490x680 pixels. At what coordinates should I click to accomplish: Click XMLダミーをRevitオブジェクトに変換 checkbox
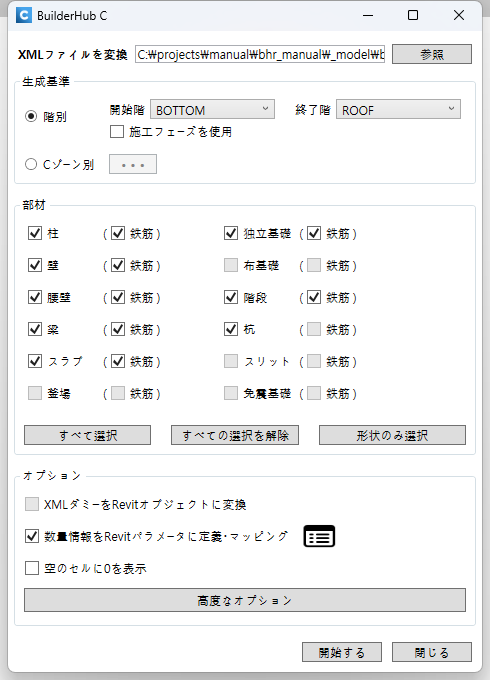32,504
